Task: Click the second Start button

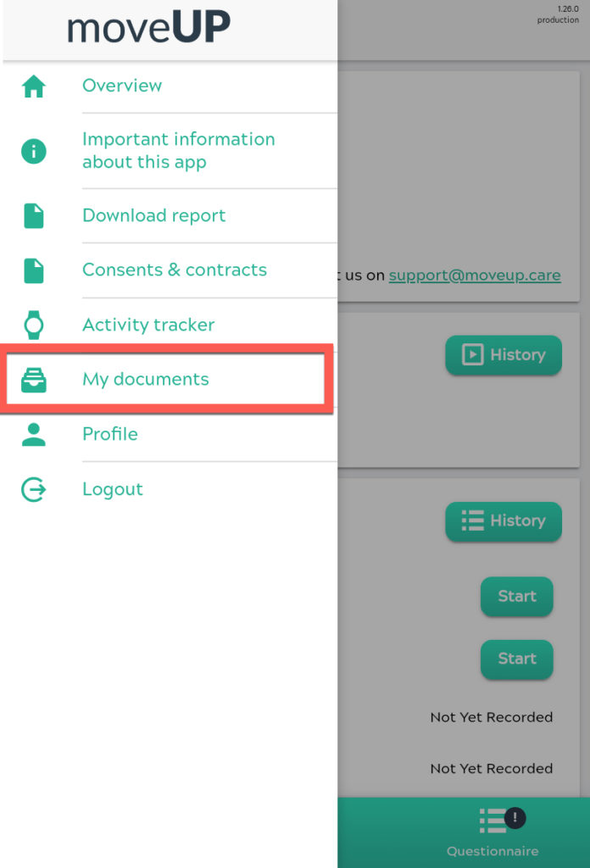Action: (517, 659)
